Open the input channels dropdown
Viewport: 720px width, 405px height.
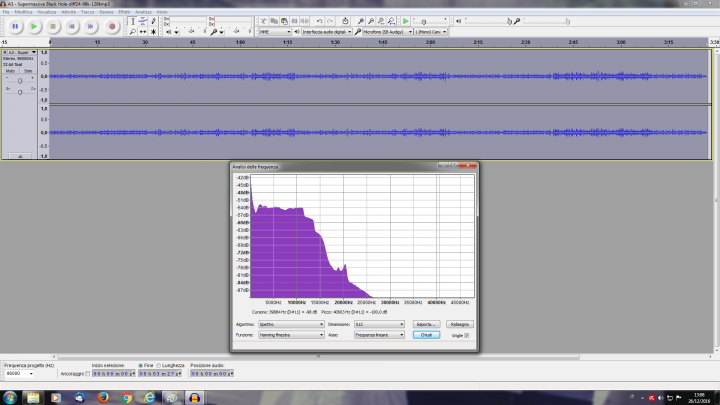(x=431, y=32)
